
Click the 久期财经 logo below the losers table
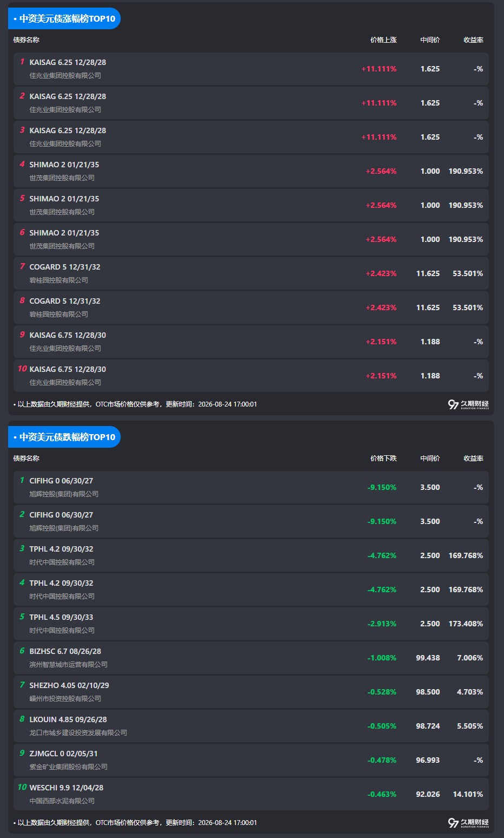[468, 823]
